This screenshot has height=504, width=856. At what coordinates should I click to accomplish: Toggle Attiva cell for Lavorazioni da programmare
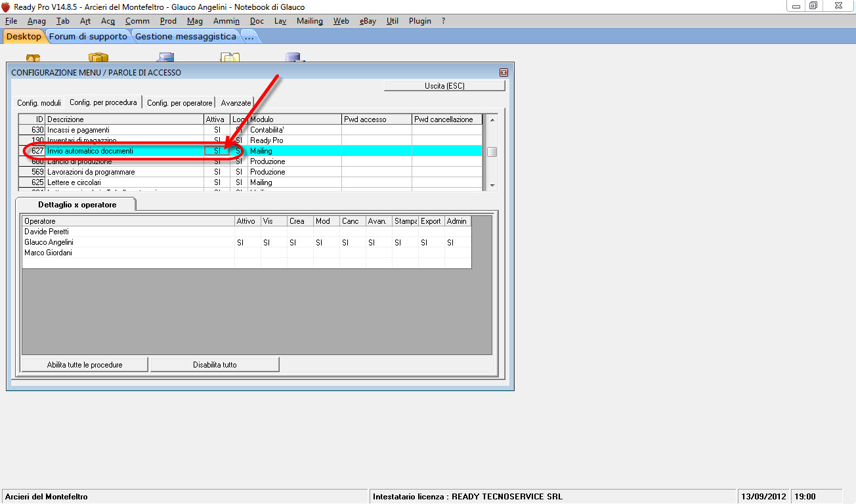click(x=217, y=172)
